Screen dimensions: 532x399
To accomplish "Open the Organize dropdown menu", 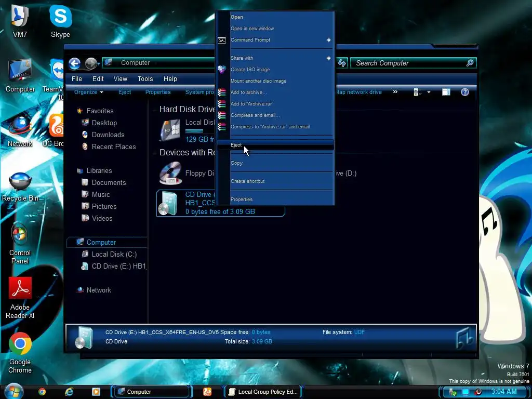I will pyautogui.click(x=88, y=92).
